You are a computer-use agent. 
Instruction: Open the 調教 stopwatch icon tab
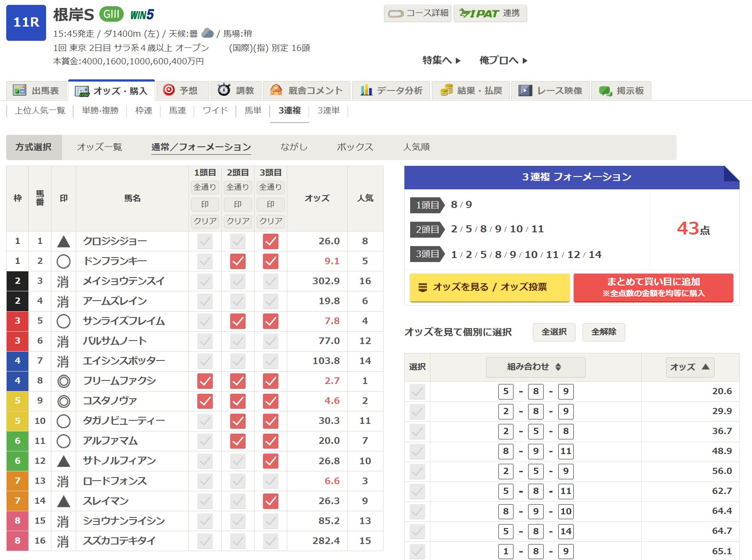(224, 90)
